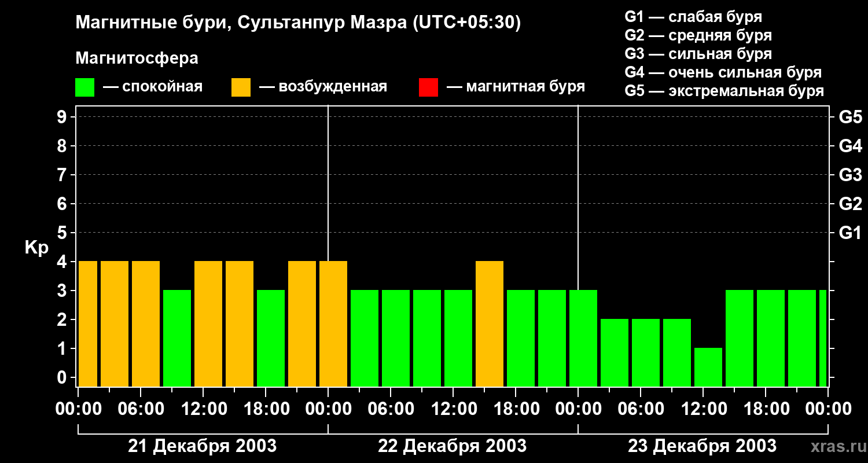Click the lone orange bar on 22 Декабря afternoon
This screenshot has width=868, height=463.
(489, 324)
